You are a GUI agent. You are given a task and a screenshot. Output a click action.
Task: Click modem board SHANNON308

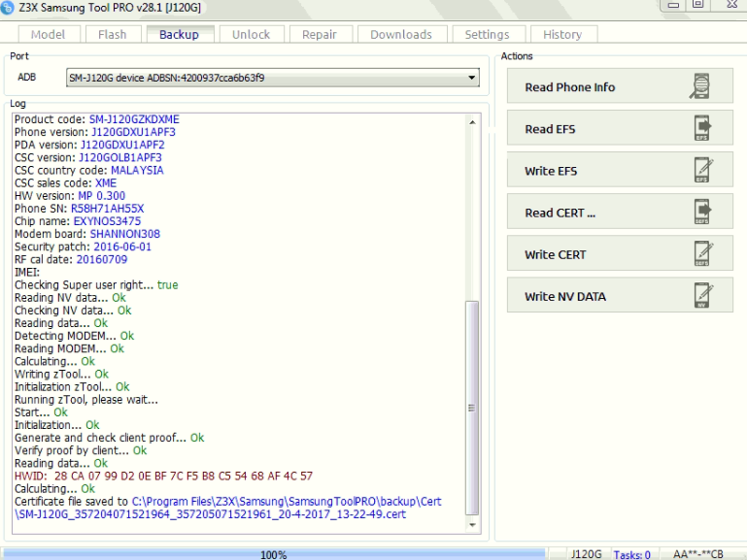click(x=124, y=234)
